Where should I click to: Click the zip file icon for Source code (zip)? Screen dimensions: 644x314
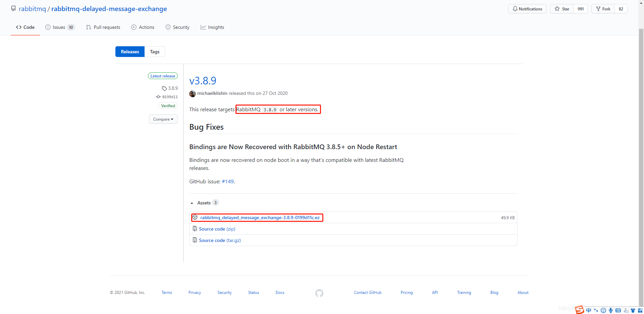click(x=195, y=229)
